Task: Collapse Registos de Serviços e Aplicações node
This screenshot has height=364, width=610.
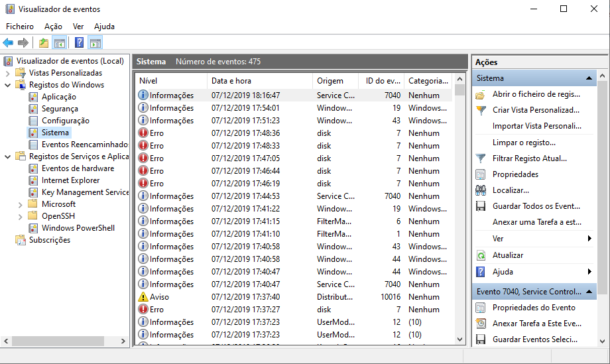Action: (7, 156)
